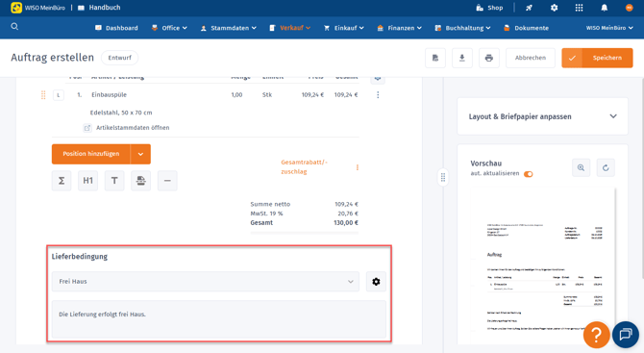Expand Layout & Briefpapier anpassen
Viewport: 644px width, 353px height.
point(542,116)
